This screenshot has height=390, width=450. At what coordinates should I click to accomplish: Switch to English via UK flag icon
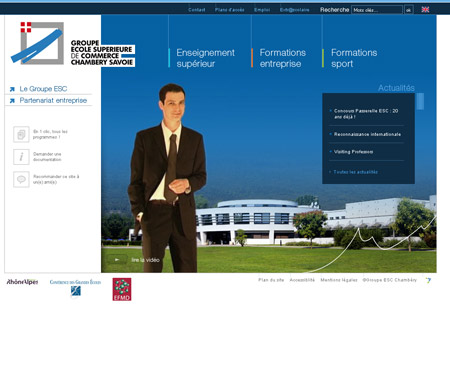click(x=425, y=10)
